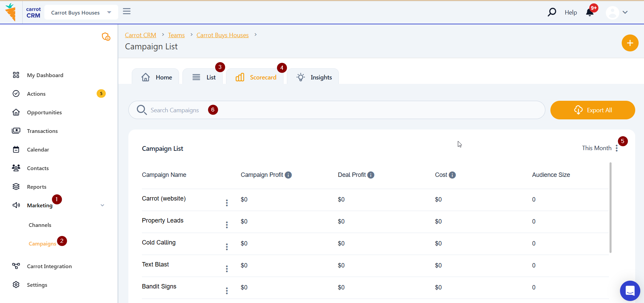Open the chat support bubble
This screenshot has width=644, height=303.
(x=630, y=290)
